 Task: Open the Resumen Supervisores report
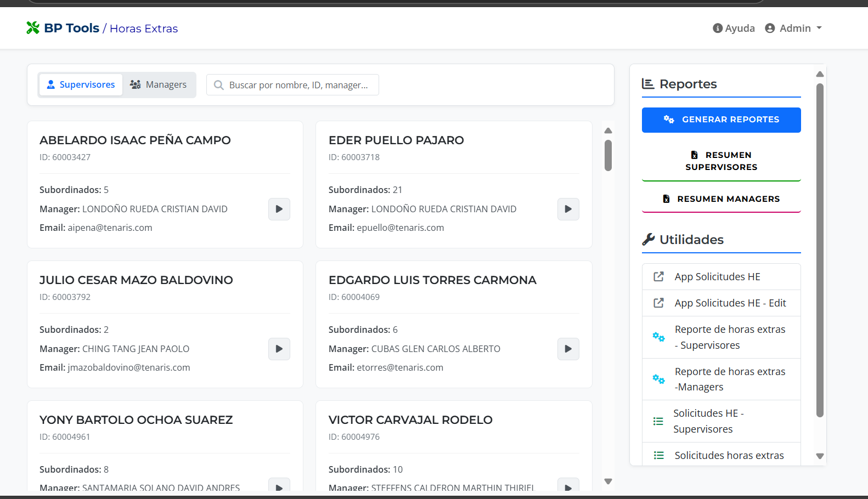722,161
